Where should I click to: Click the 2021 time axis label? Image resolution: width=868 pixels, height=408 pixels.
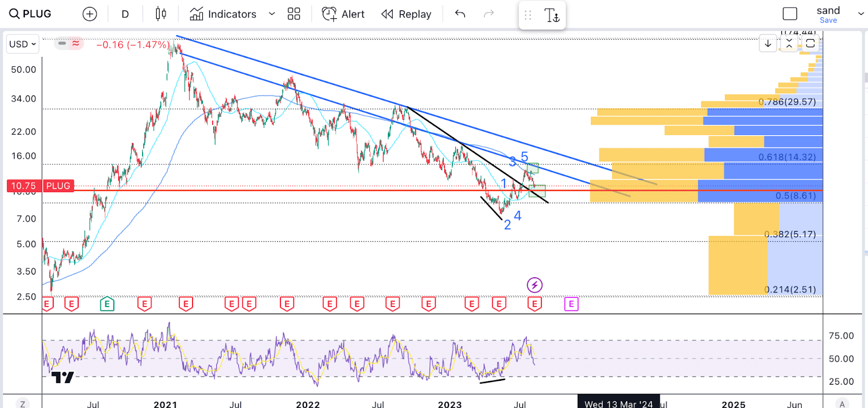(x=165, y=404)
